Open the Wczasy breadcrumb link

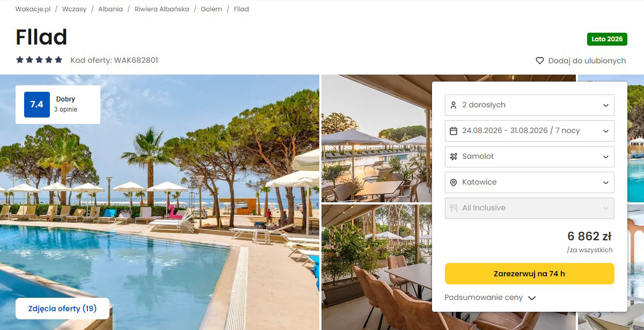74,9
